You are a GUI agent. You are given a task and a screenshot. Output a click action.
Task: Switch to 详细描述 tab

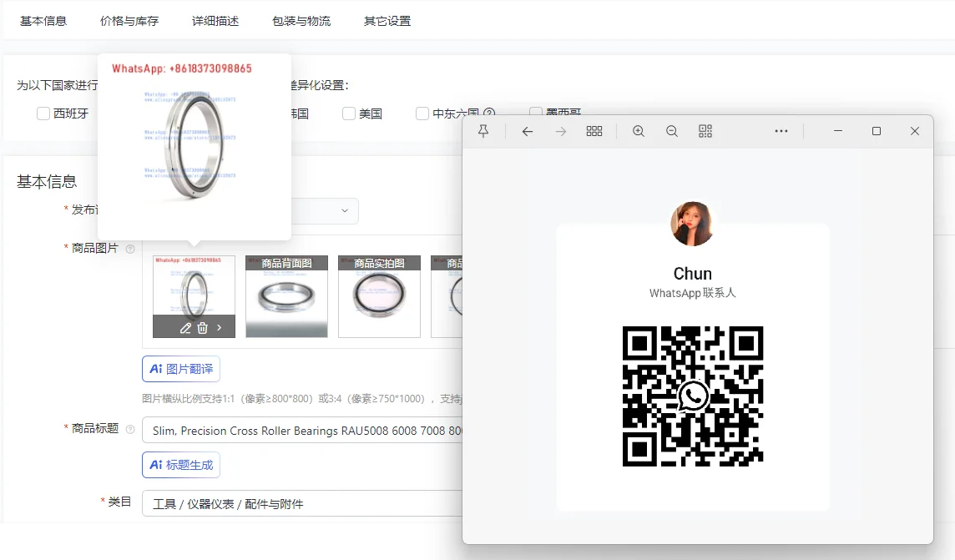[215, 21]
